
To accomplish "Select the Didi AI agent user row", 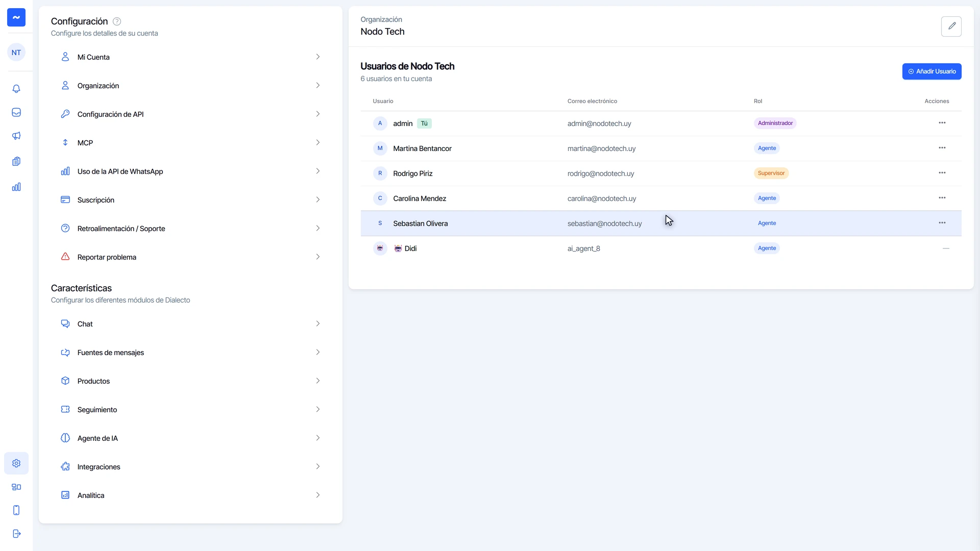I will point(661,248).
